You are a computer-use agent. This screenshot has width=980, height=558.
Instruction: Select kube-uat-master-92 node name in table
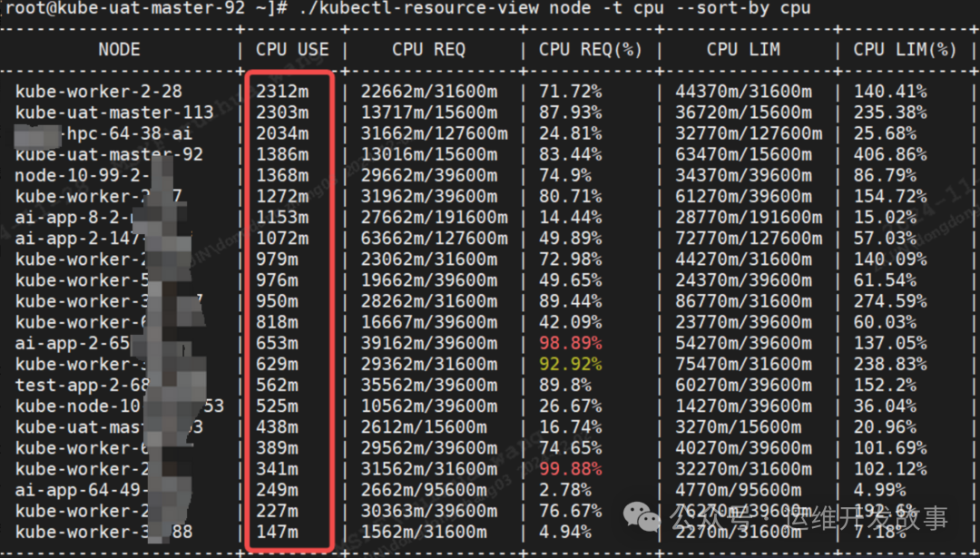point(109,154)
